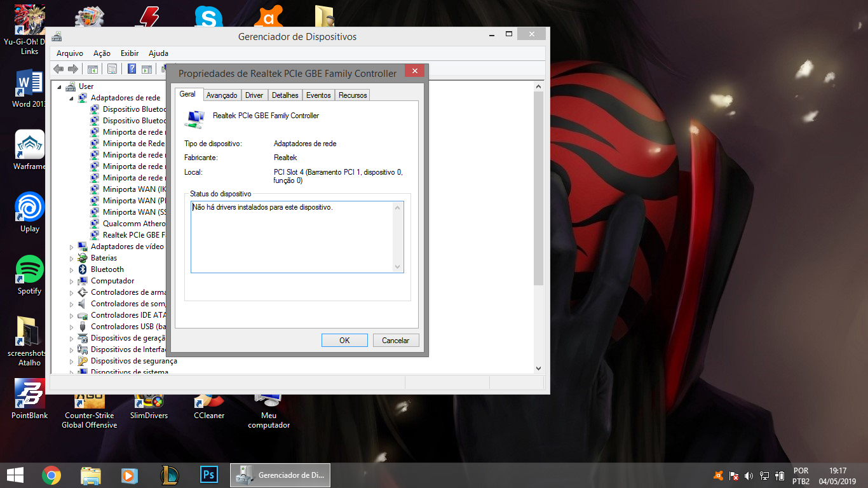Open the Ajuda menu
Image resolution: width=868 pixels, height=488 pixels.
[x=158, y=53]
